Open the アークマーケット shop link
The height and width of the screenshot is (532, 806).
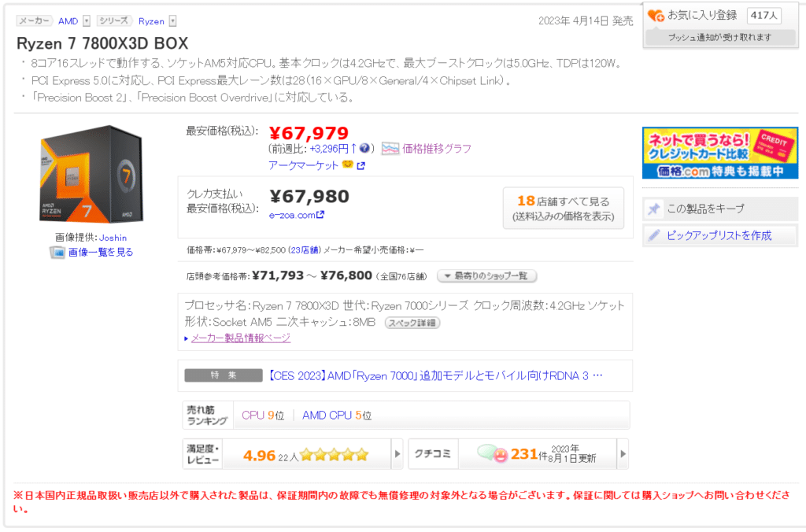[303, 165]
